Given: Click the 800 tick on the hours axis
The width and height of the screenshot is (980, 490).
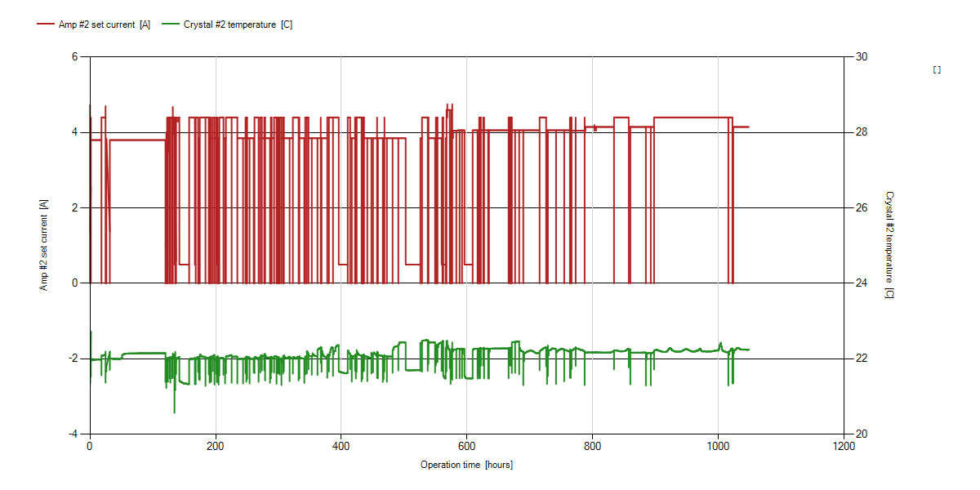Looking at the screenshot, I should [593, 447].
